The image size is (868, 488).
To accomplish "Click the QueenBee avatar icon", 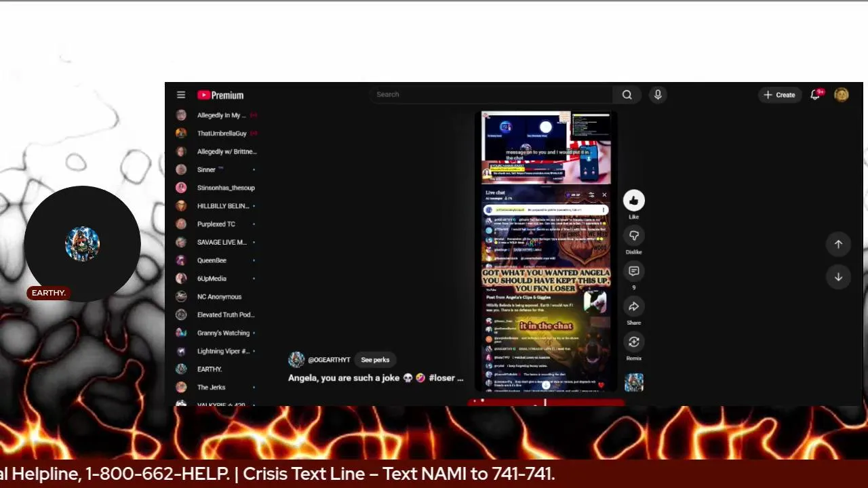I will tap(181, 260).
